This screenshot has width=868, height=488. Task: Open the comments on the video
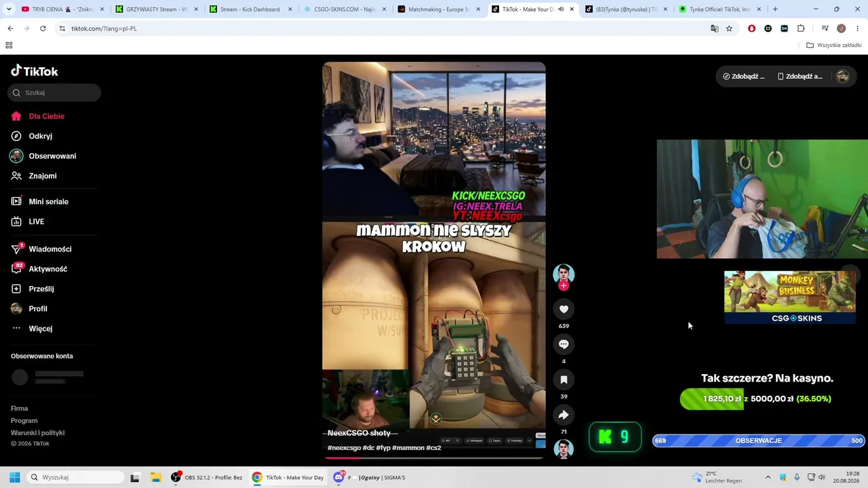(564, 344)
